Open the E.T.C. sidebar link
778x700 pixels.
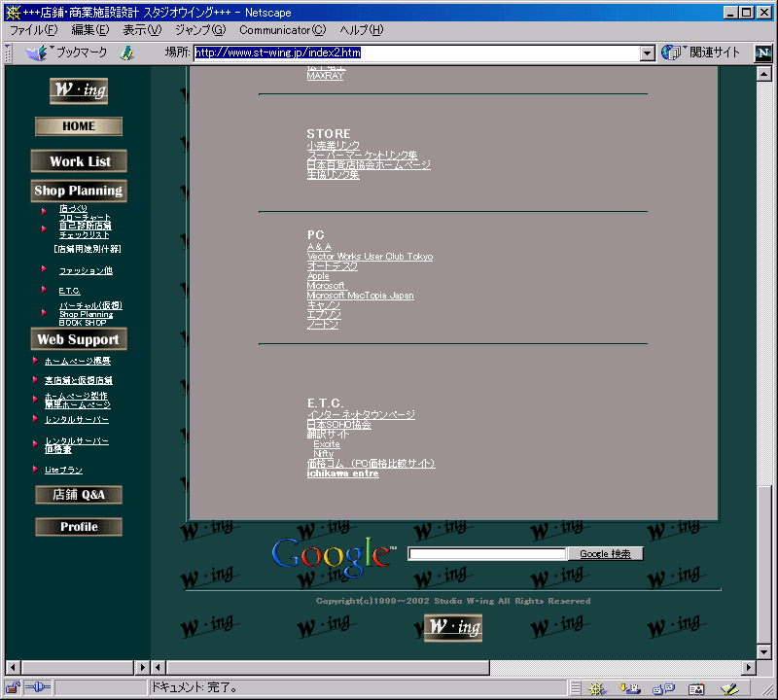(x=69, y=291)
